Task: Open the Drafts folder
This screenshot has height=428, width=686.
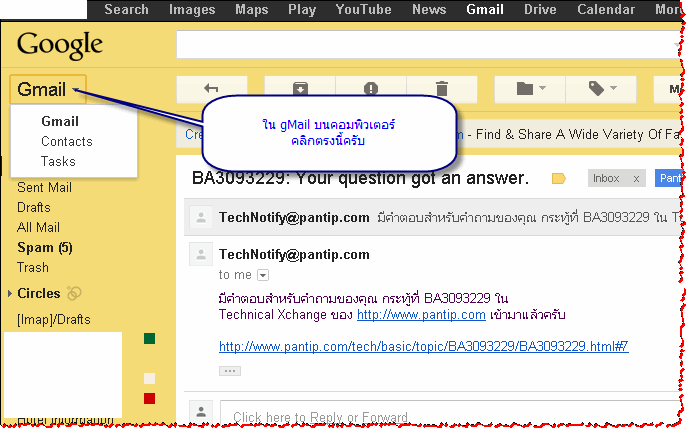Action: click(34, 207)
